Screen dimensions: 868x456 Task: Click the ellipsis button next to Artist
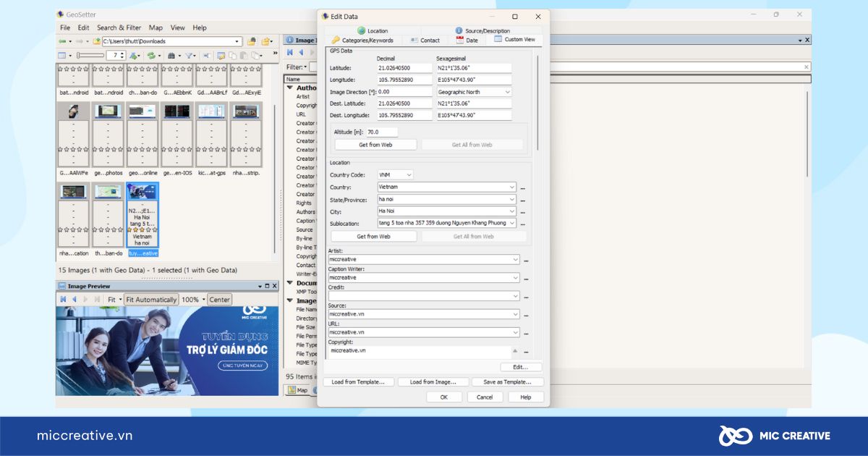(526, 260)
